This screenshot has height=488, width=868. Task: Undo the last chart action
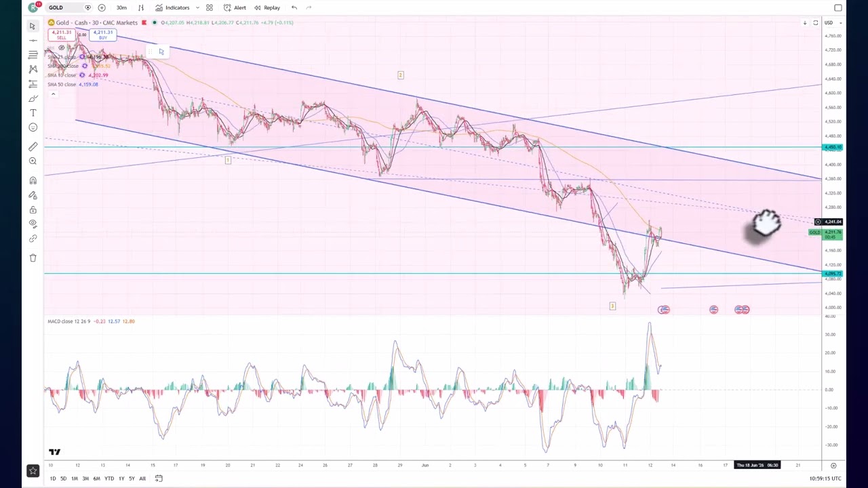coord(294,7)
